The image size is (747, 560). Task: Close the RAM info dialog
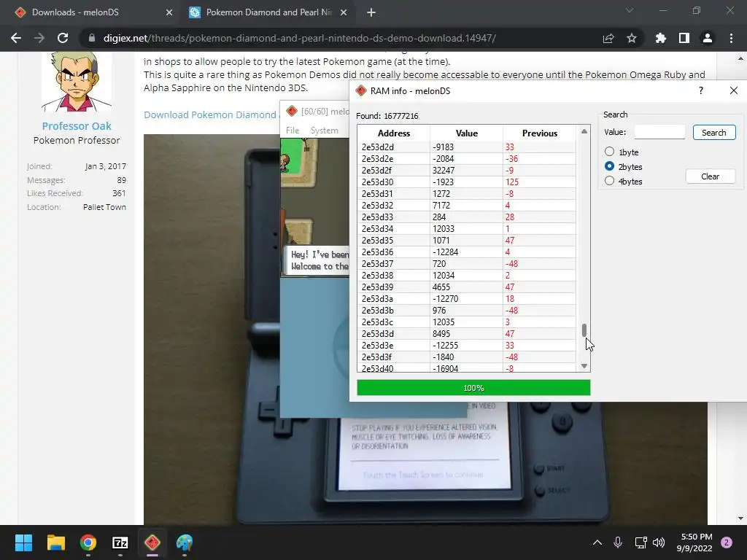(x=734, y=90)
